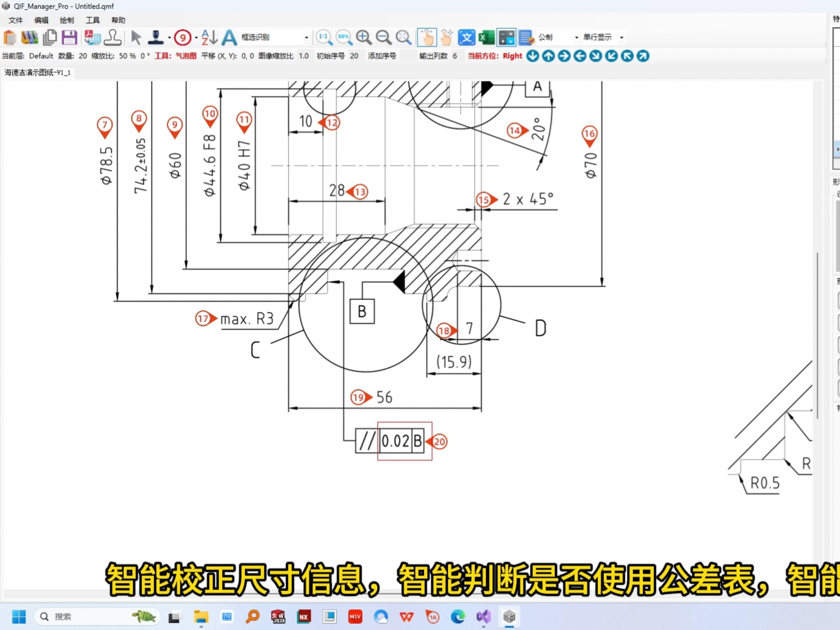Select the fit-to-window zoom tool

pyautogui.click(x=403, y=37)
